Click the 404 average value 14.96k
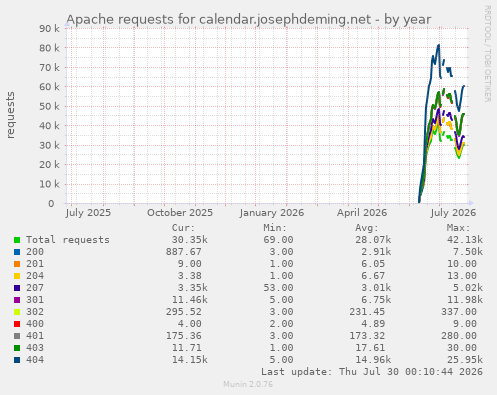This screenshot has width=497, height=395. pos(373,360)
